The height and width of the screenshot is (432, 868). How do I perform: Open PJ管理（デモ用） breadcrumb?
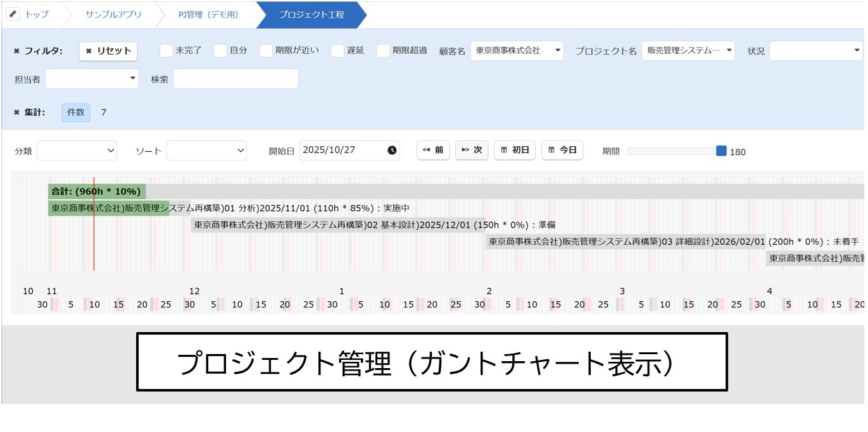click(208, 15)
